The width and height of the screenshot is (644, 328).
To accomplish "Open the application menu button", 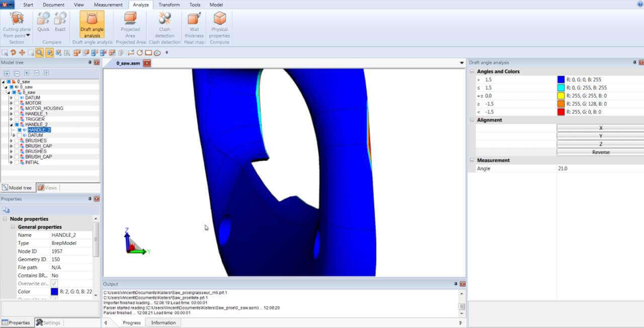I will tap(7, 5).
